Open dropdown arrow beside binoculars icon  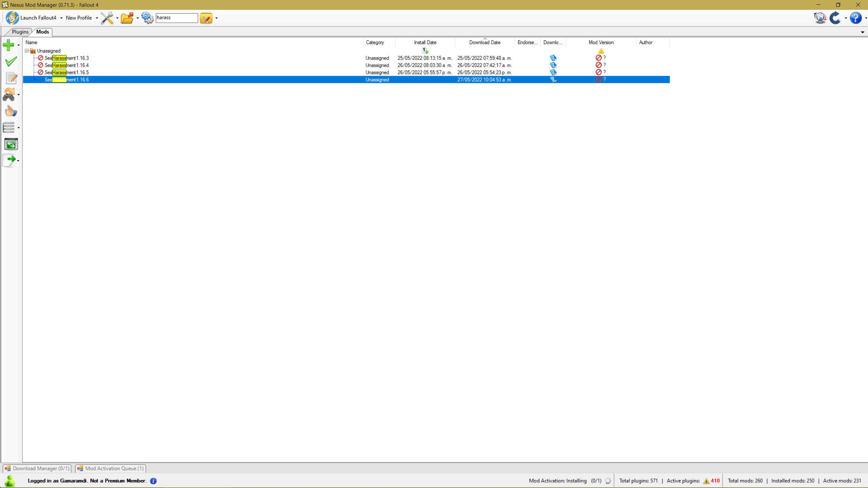click(x=19, y=95)
